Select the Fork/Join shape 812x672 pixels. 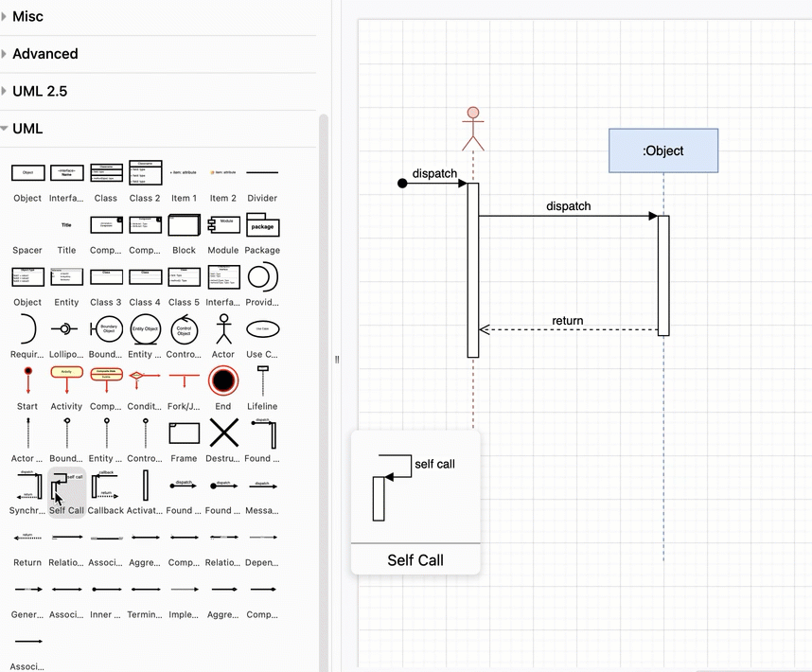click(x=184, y=380)
